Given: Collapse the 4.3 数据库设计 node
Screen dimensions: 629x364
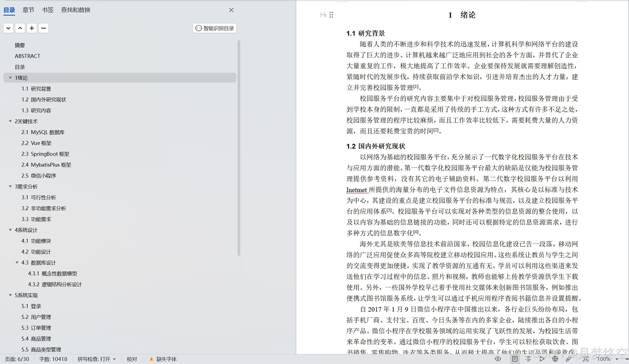Looking at the screenshot, I should (17, 263).
